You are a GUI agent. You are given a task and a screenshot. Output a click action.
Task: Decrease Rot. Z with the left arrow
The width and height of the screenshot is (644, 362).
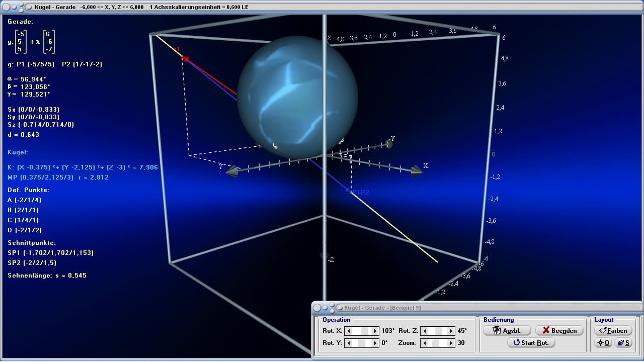pos(425,331)
